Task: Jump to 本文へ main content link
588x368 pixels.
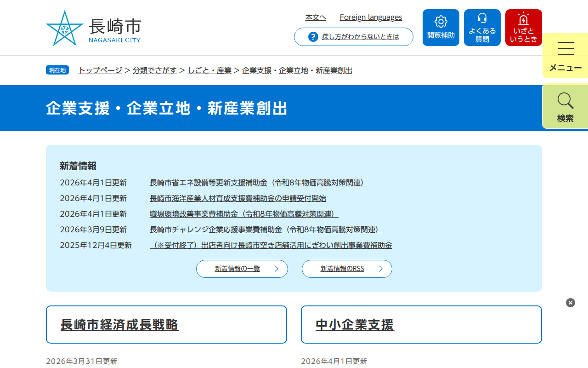Action: 316,17
